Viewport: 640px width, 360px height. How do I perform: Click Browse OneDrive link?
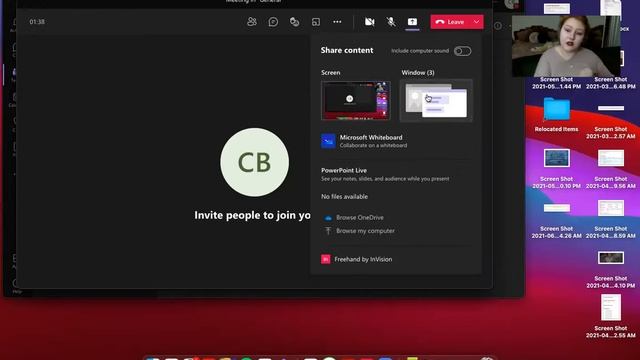[360, 218]
